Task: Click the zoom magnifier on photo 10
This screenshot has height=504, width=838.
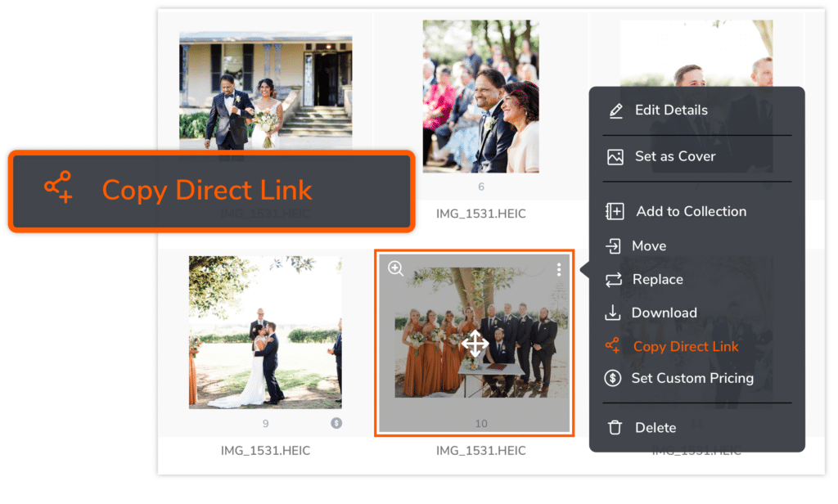Action: click(396, 268)
